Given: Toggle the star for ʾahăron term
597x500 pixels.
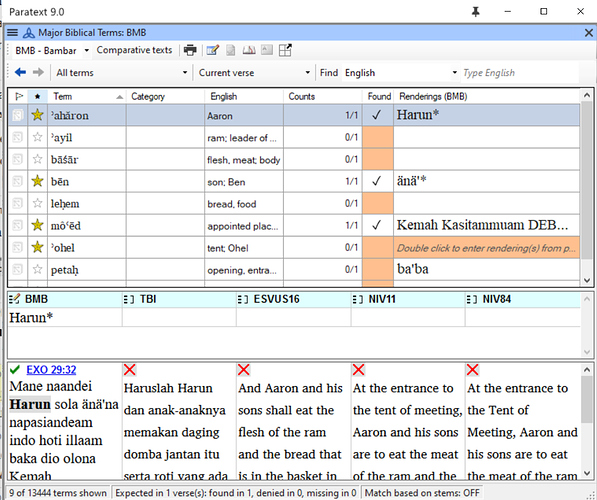Looking at the screenshot, I should [37, 115].
